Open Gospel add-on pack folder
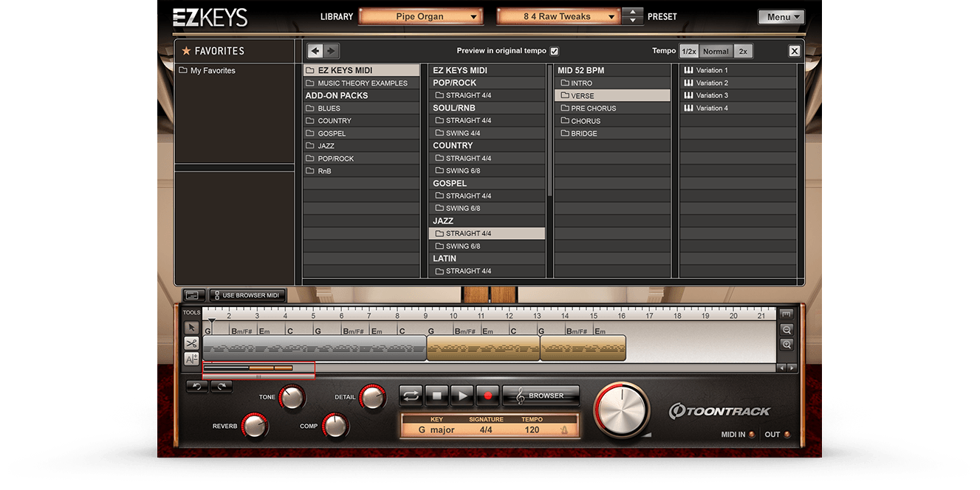 (x=361, y=133)
